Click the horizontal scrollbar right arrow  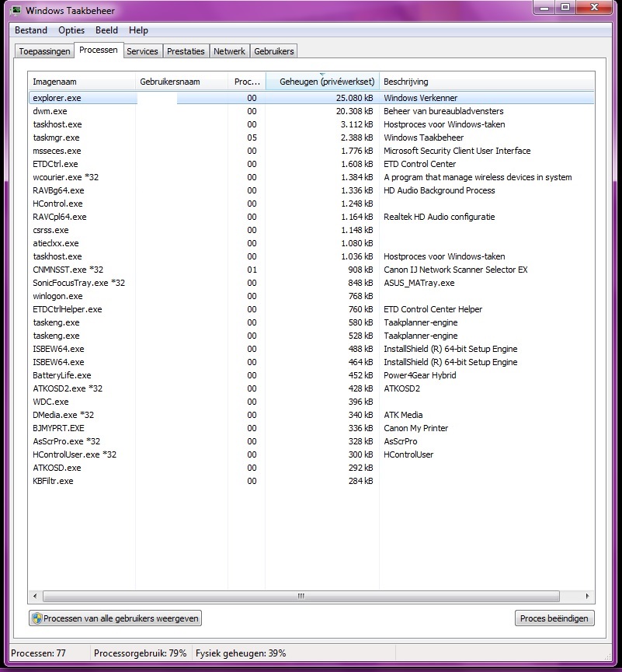pyautogui.click(x=587, y=596)
